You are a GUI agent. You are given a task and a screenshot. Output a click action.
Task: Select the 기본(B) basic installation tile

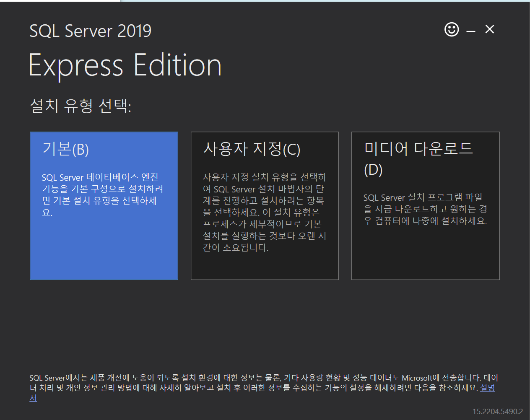pos(104,206)
